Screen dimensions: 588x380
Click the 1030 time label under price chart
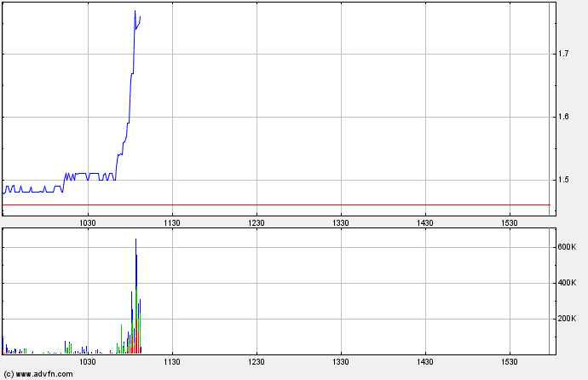pos(88,222)
